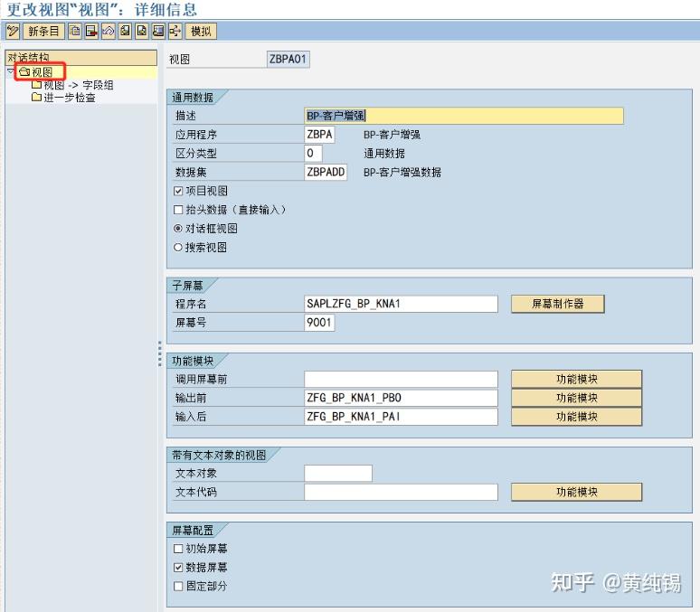700x612 pixels.
Task: Check 抬头数据（直接输入）checkbox
Action: coord(178,210)
